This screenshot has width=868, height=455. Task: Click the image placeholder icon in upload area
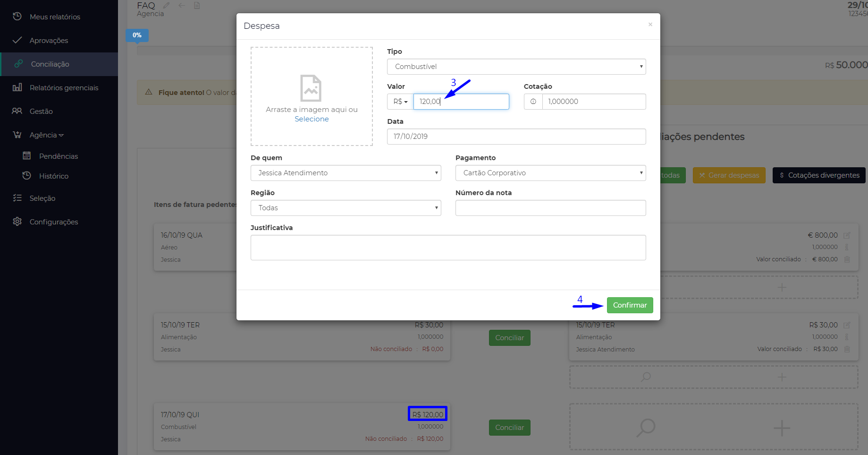(x=311, y=88)
